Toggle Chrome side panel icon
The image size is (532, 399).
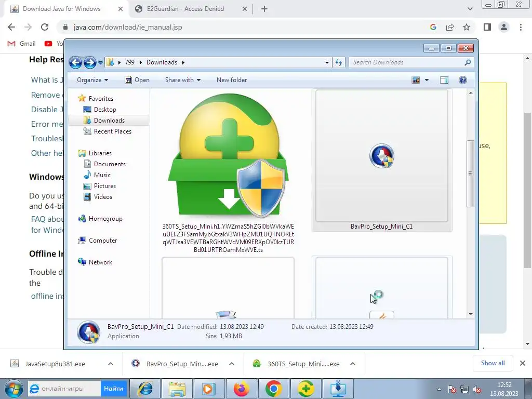[487, 27]
